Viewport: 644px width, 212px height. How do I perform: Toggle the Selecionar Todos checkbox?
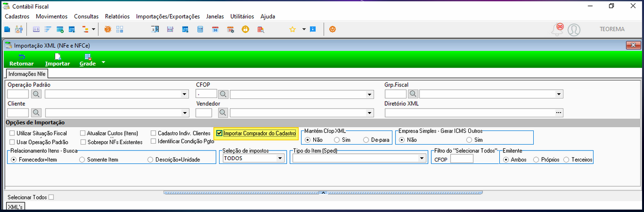pyautogui.click(x=51, y=197)
